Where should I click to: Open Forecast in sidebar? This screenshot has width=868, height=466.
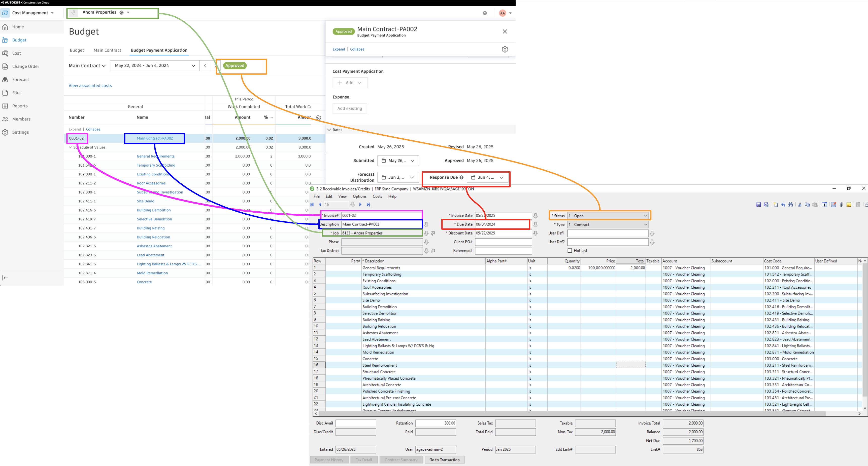pos(21,80)
